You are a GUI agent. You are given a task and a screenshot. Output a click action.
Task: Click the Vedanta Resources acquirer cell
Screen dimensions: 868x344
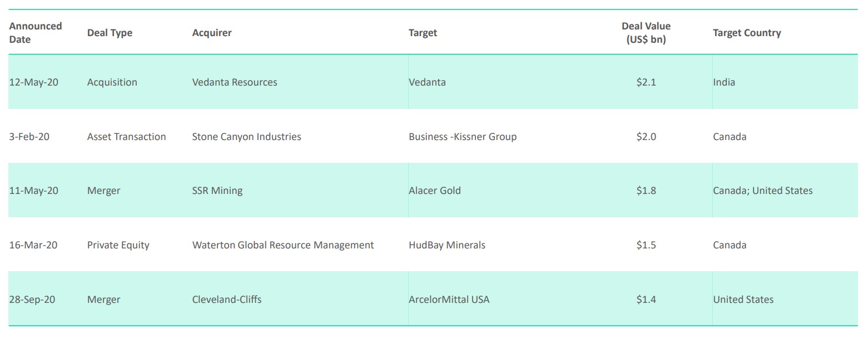click(235, 82)
